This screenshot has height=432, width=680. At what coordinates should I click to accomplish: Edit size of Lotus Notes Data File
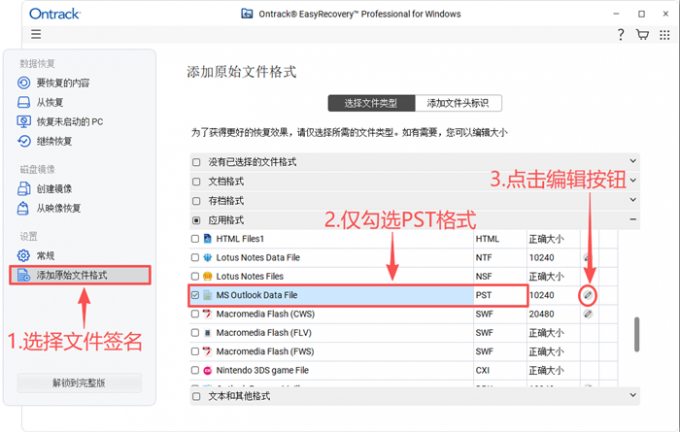587,258
